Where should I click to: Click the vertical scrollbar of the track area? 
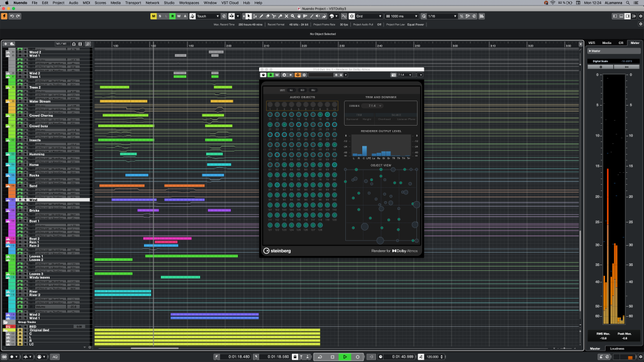(580, 271)
